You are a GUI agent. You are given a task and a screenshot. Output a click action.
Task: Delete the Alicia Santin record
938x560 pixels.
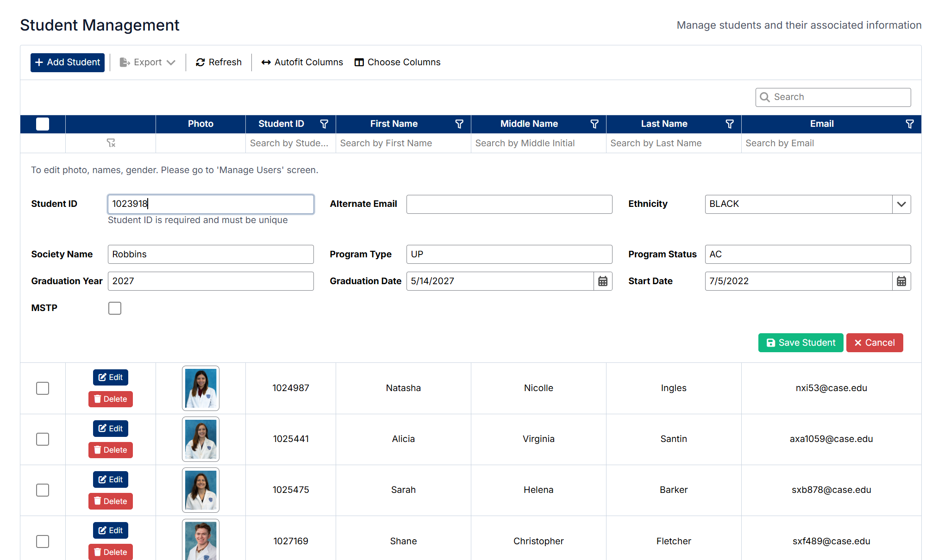(x=111, y=450)
